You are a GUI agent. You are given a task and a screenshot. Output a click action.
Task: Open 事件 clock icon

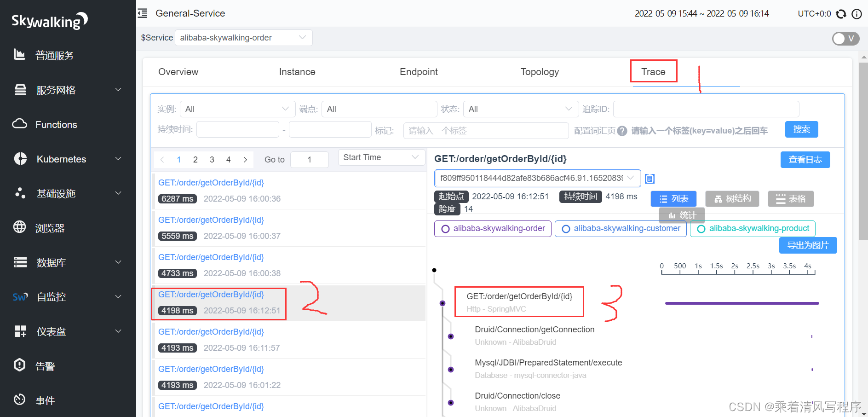point(19,400)
